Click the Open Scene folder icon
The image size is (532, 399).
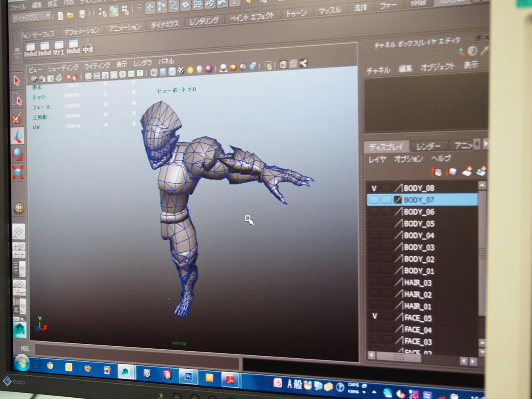[x=71, y=15]
